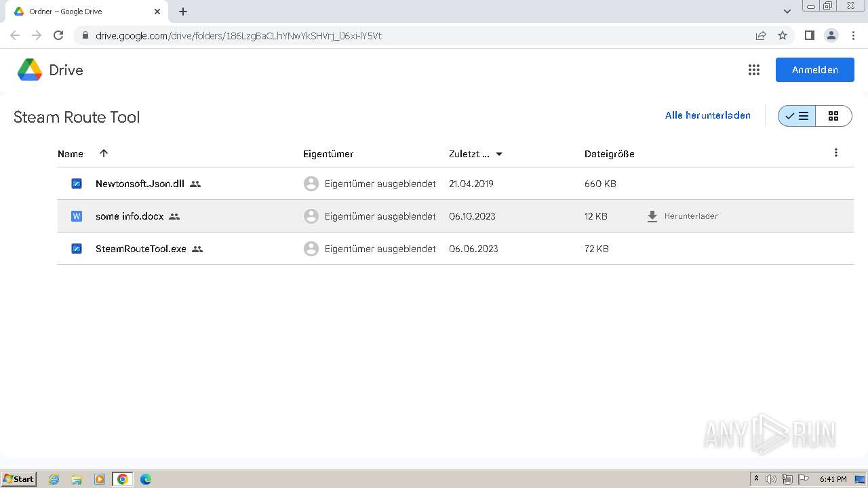Click Alle herunterladen link

707,115
